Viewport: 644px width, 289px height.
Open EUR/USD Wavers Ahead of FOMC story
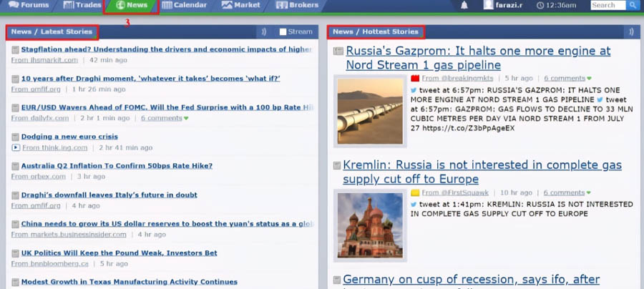click(x=166, y=107)
